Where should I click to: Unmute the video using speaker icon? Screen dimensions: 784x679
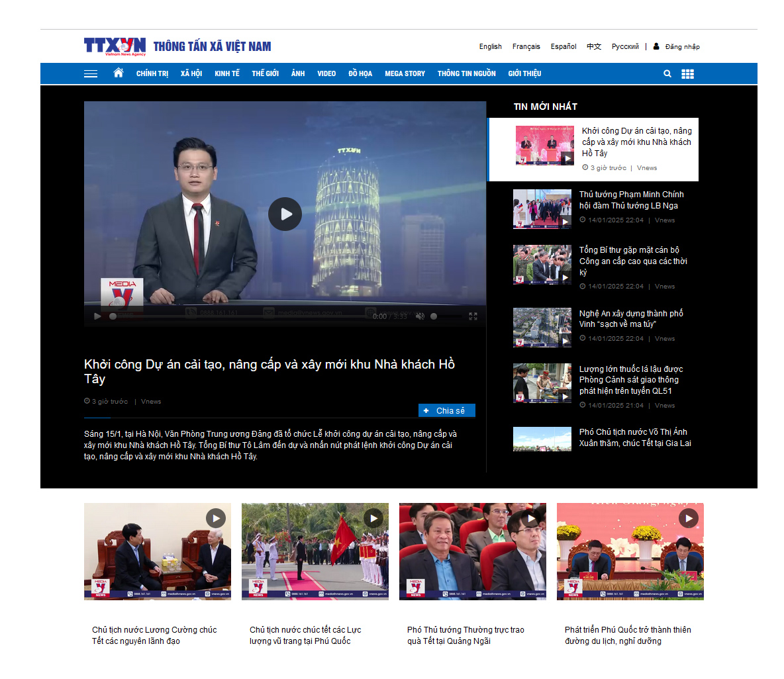[420, 316]
